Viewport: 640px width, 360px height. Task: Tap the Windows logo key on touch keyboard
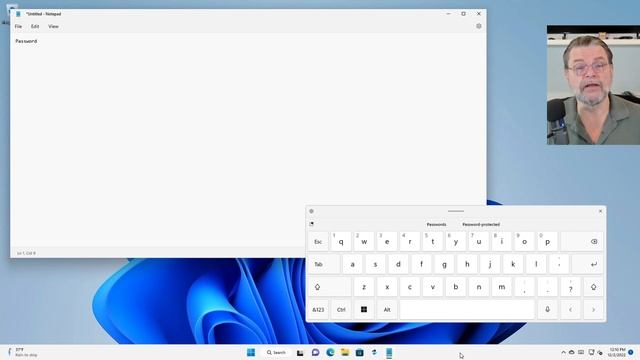coord(364,310)
